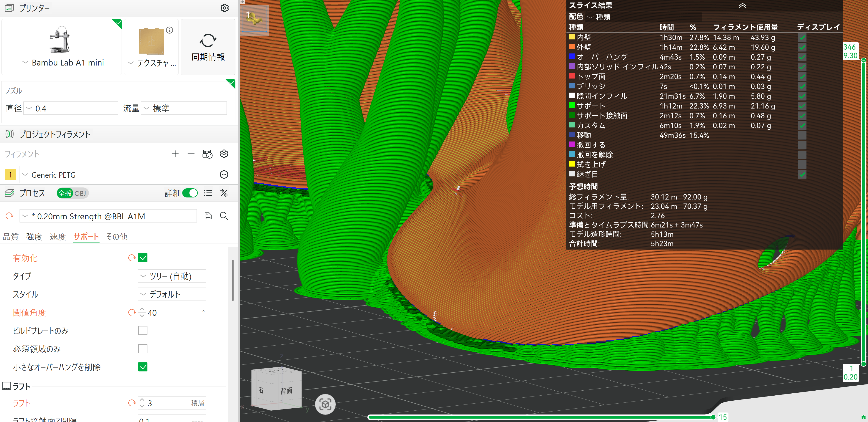Reset the ラフト value to default
868x422 pixels.
pos(132,403)
